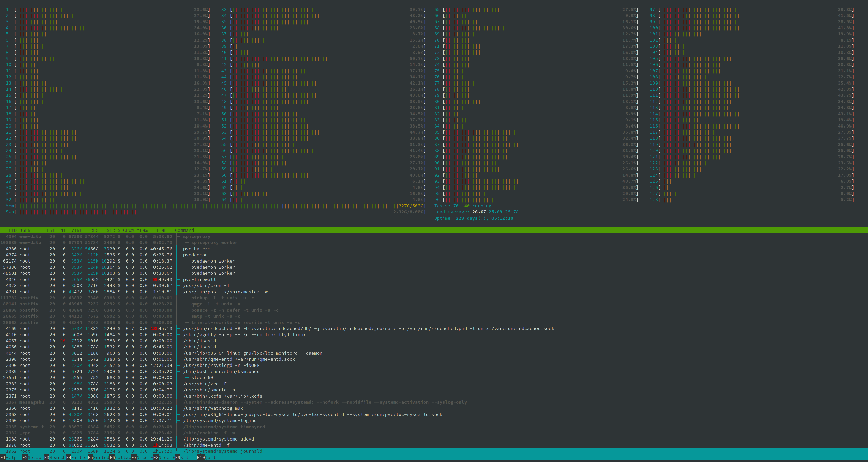Image resolution: width=868 pixels, height=462 pixels.
Task: Click the TIME+ column header
Action: tap(162, 230)
